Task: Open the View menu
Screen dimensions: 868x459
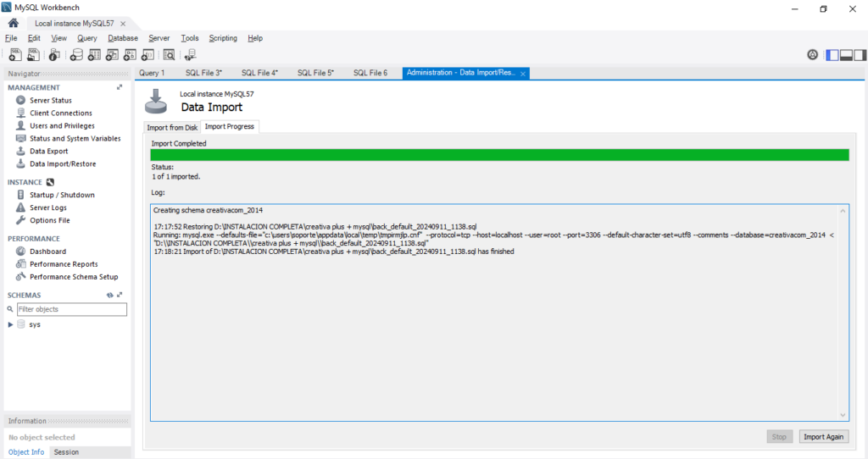Action: pyautogui.click(x=58, y=38)
